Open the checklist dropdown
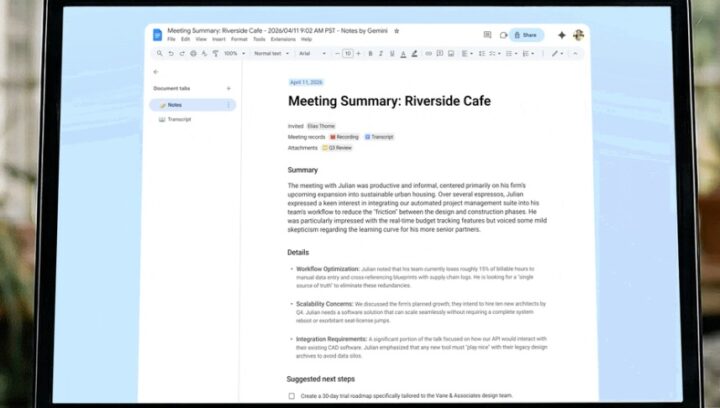 coord(495,54)
